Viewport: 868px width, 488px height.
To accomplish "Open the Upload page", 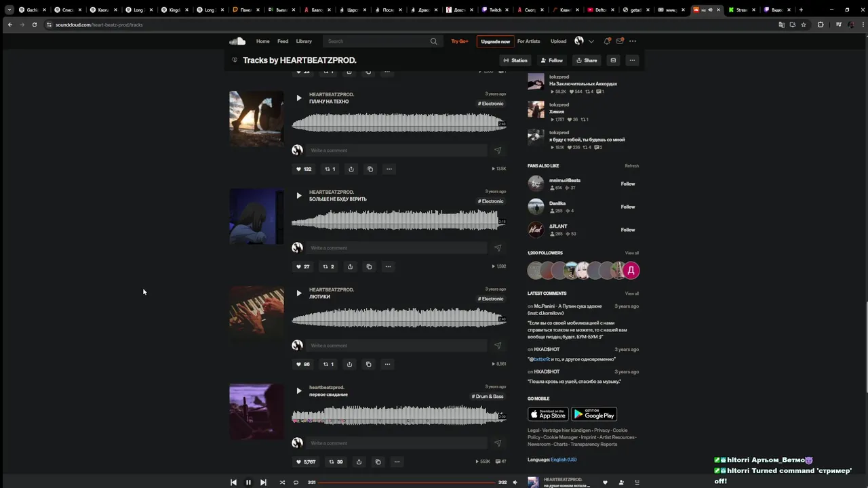I will coord(559,41).
